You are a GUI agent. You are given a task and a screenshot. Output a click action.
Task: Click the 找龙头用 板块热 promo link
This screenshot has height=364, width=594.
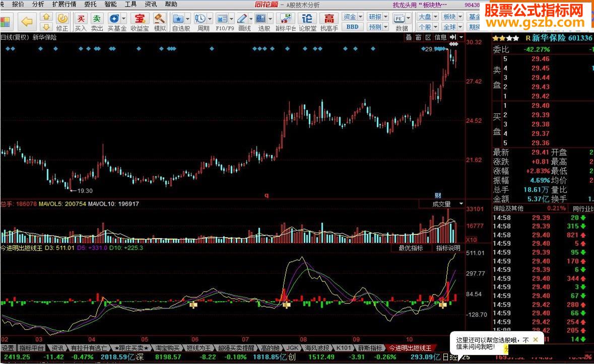click(419, 5)
